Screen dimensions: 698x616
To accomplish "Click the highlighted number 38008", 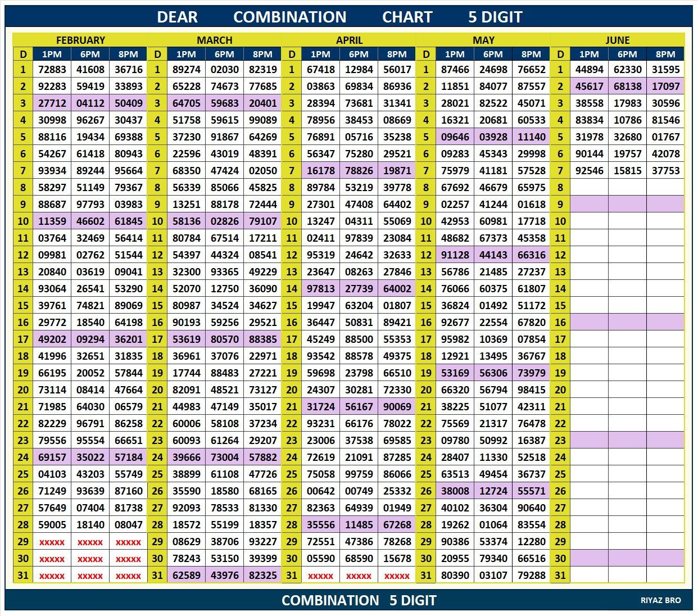I will (x=455, y=491).
